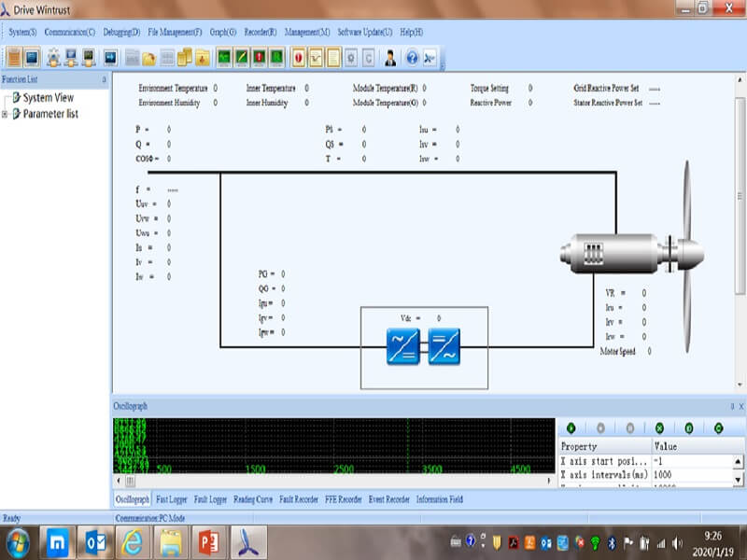Click the wind turbine generator graphic
The height and width of the screenshot is (560, 747).
626,252
